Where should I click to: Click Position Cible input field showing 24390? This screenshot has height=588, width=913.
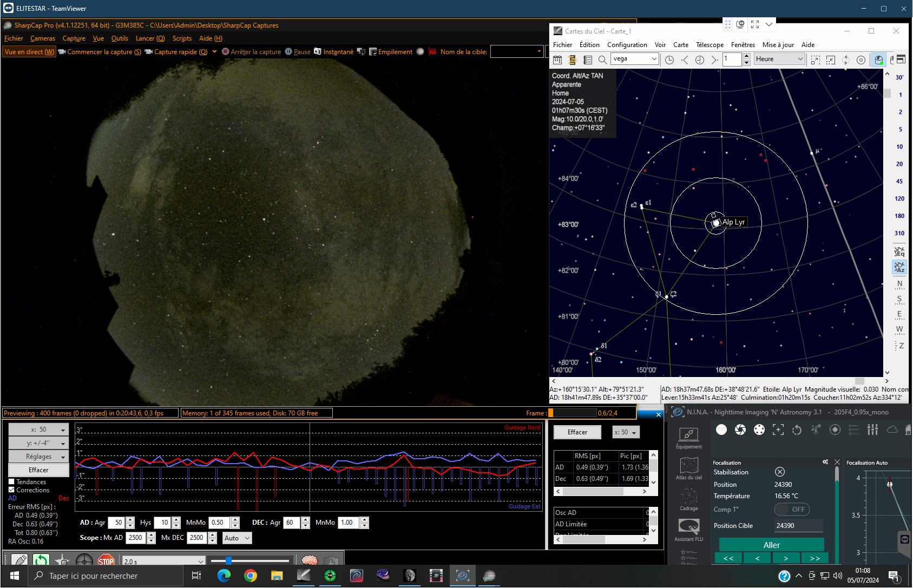pos(798,525)
